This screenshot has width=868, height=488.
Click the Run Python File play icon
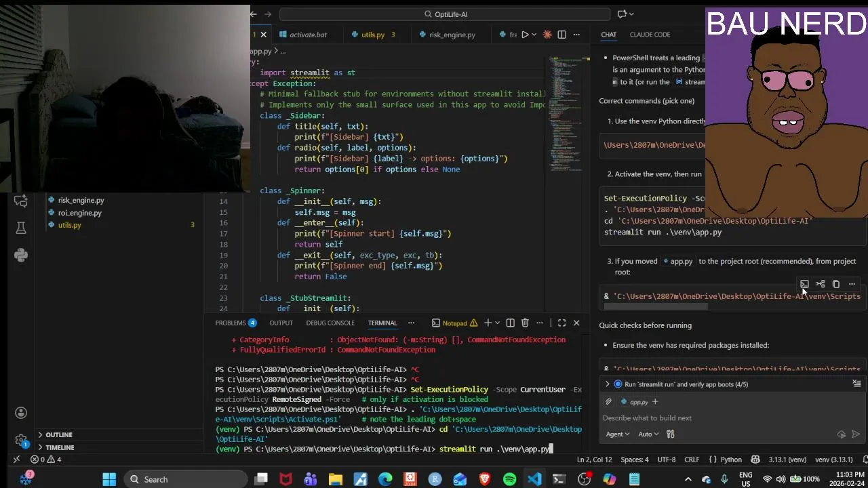click(524, 35)
